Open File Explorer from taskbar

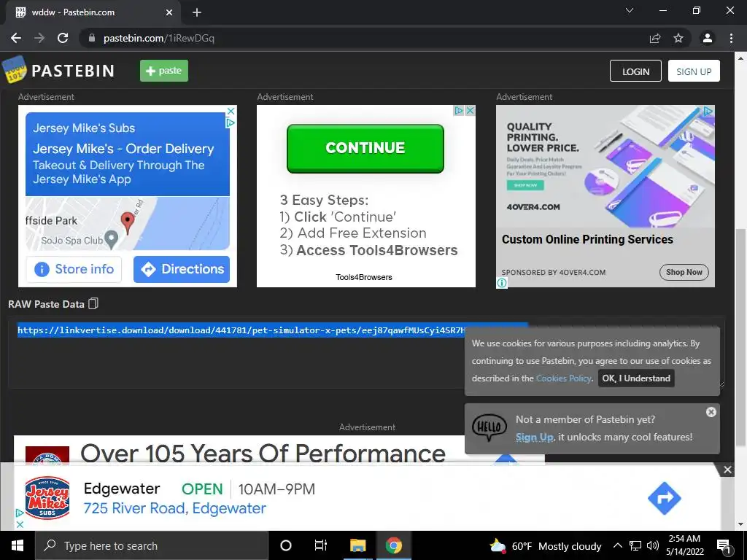click(x=357, y=545)
